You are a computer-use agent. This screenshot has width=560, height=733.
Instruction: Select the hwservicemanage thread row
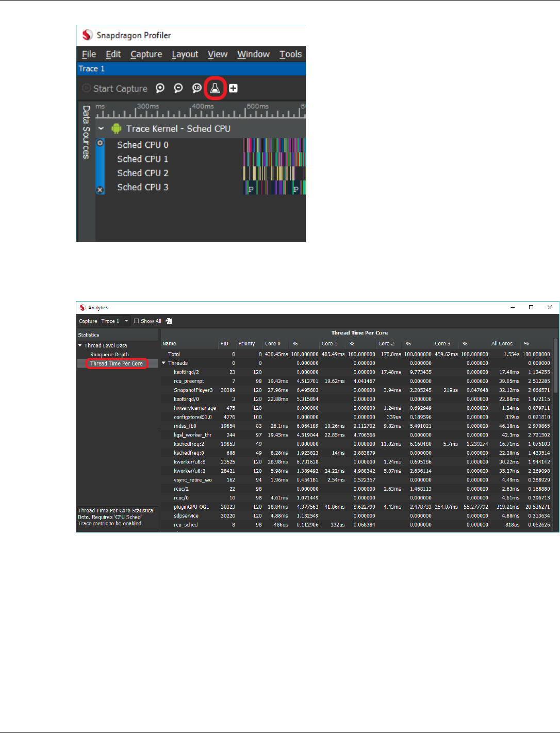coord(356,408)
